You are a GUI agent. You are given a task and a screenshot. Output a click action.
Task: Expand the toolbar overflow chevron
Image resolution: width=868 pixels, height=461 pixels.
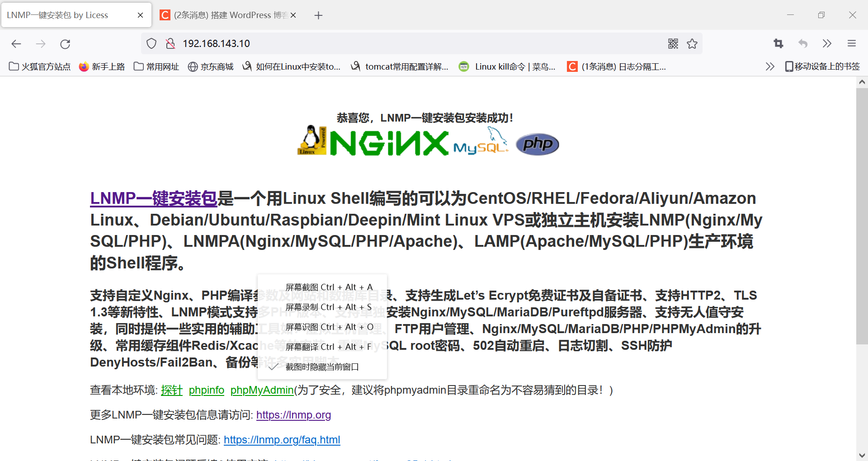[x=827, y=43]
